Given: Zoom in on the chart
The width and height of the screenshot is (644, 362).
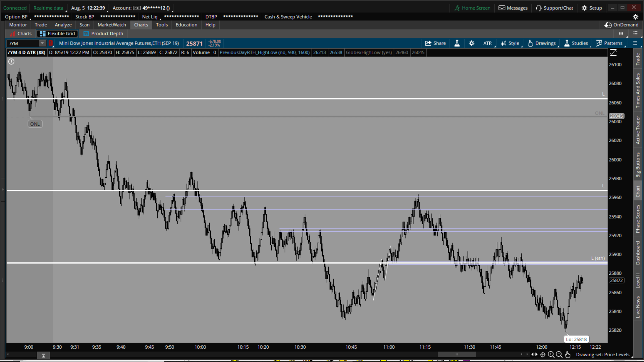Looking at the screenshot, I should [x=551, y=355].
